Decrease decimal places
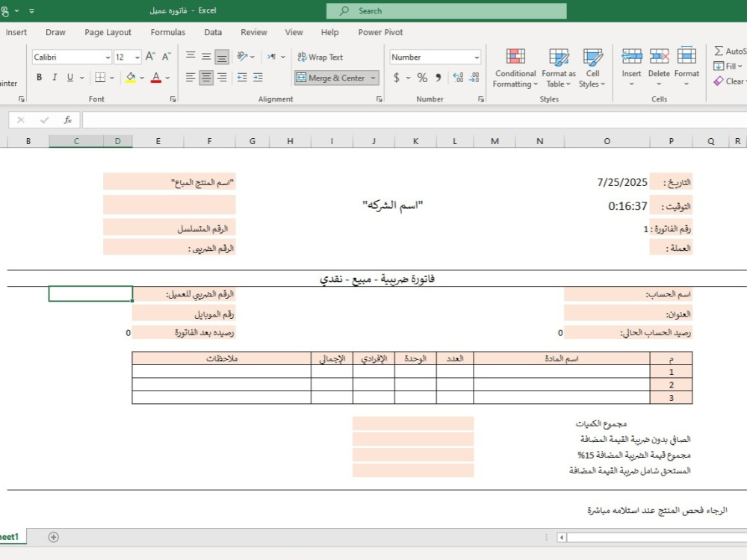747x560 pixels. coord(474,78)
